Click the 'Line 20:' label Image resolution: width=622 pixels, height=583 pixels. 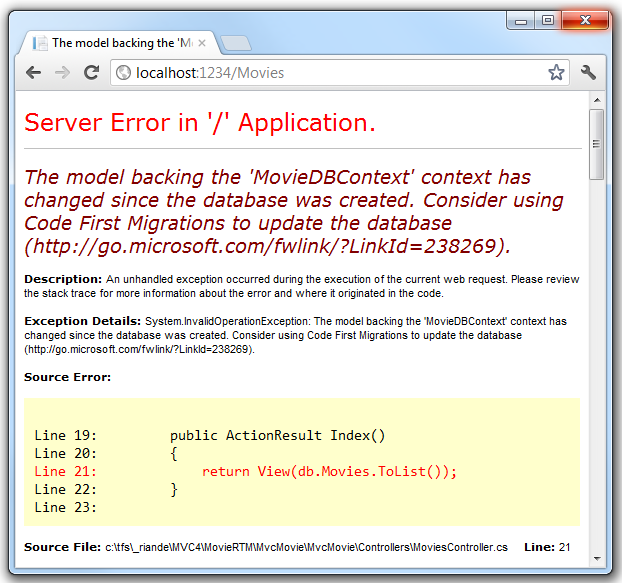click(65, 453)
